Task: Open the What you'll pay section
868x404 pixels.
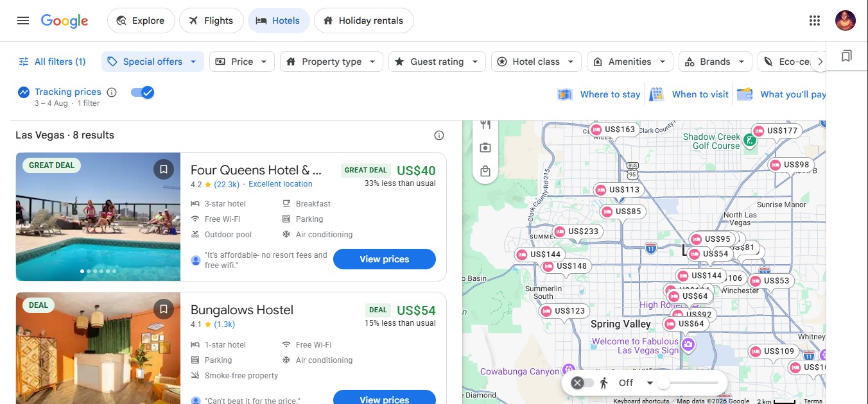Action: pyautogui.click(x=781, y=94)
